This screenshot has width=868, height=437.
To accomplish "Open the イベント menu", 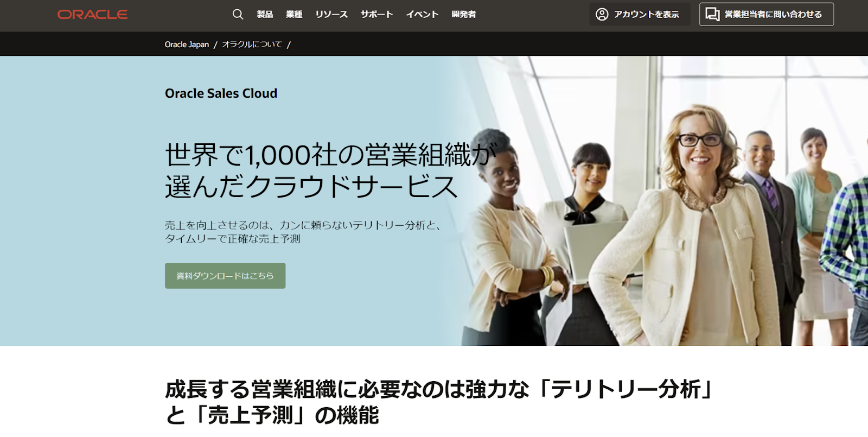I will [422, 15].
